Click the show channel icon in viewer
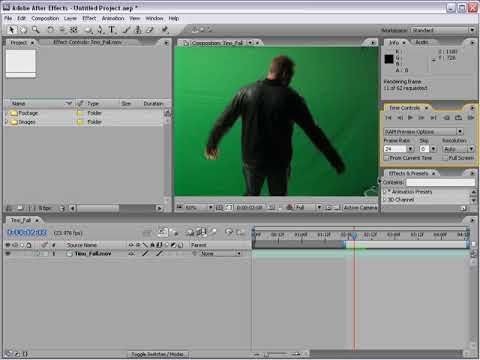480x360 pixels. 289,207
